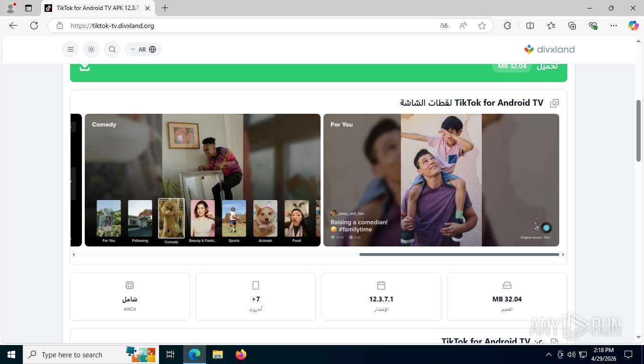
Task: Click the gallery scroll left arrow
Action: [73, 255]
